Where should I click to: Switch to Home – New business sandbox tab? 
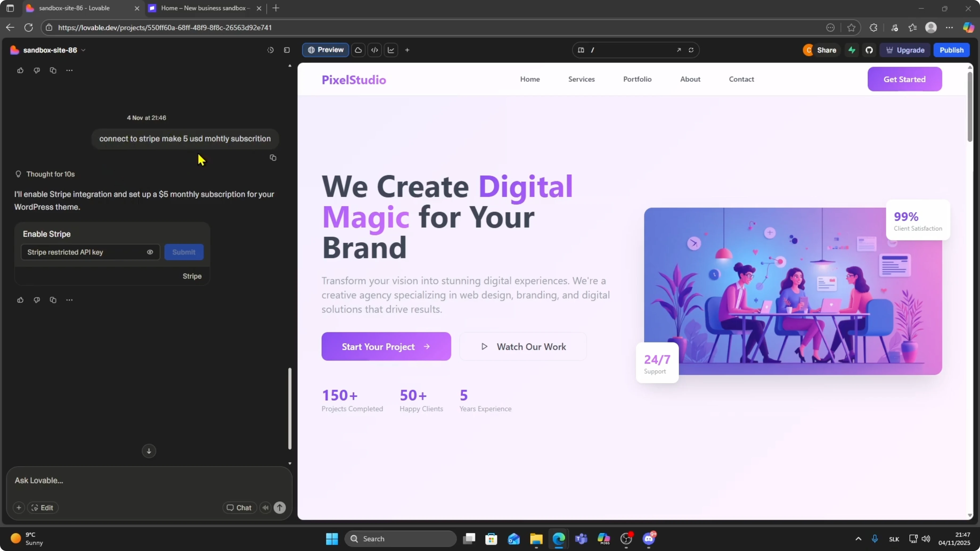(x=205, y=8)
